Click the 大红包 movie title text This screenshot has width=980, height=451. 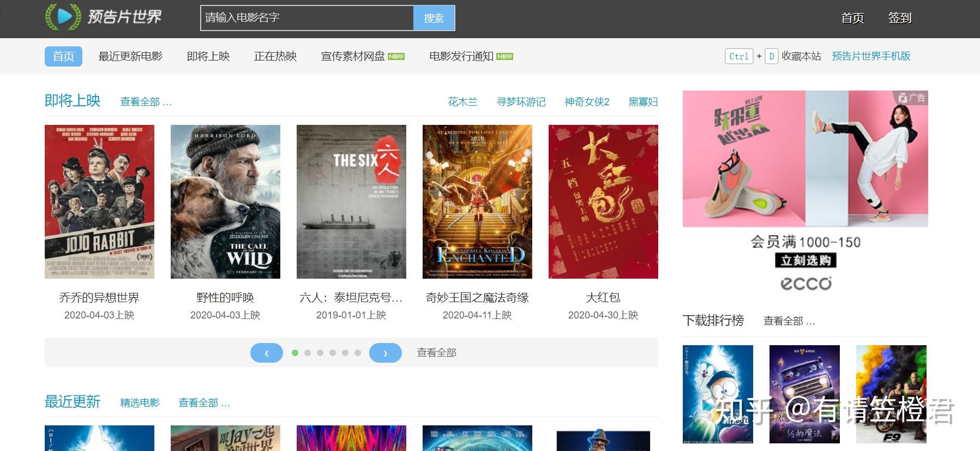[603, 298]
